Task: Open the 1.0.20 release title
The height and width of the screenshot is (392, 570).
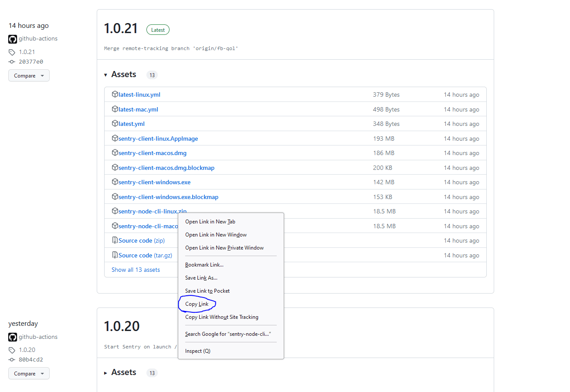Action: [122, 326]
